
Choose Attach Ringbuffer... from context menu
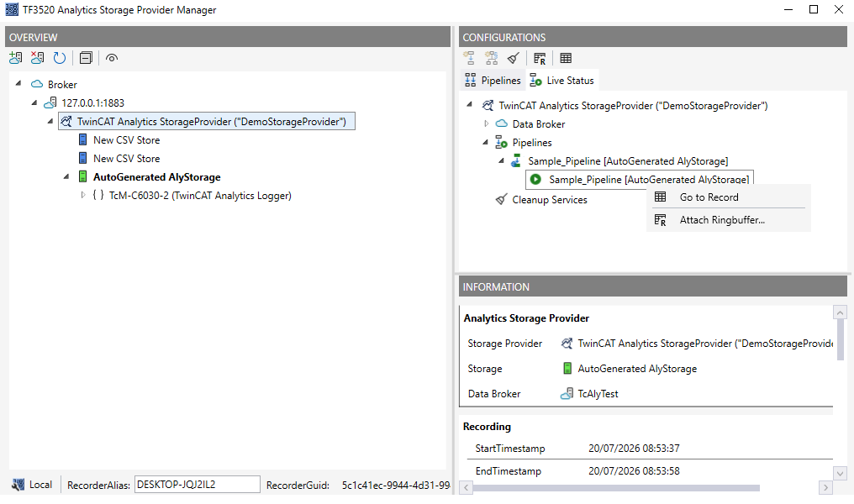tap(728, 220)
